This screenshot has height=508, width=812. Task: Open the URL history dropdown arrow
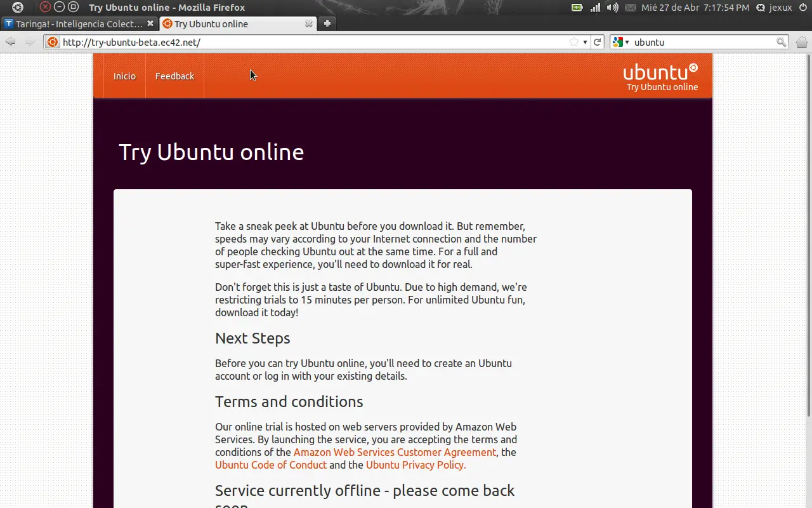(585, 43)
